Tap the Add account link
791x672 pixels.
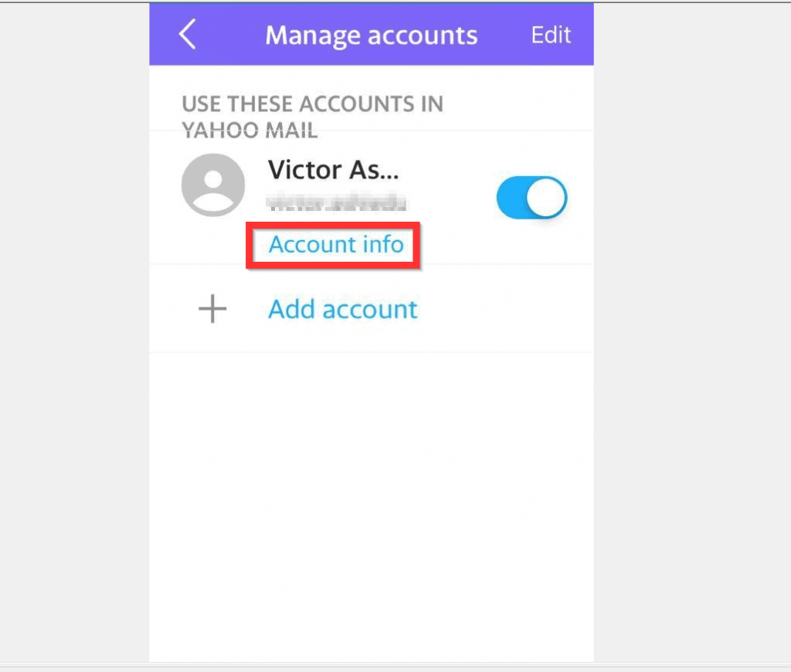tap(342, 309)
